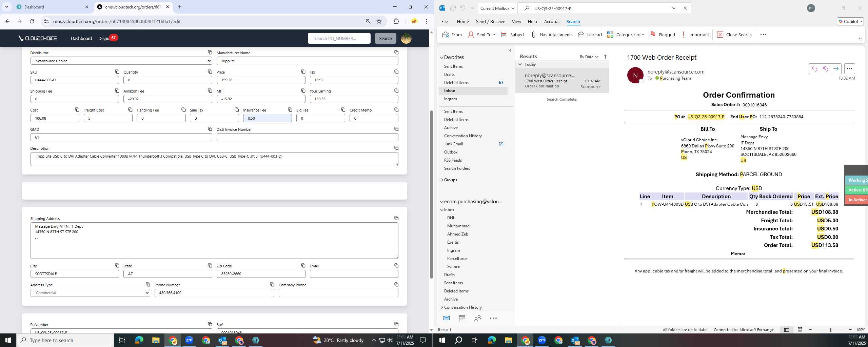
Task: Open the Outlook File menu
Action: 445,21
